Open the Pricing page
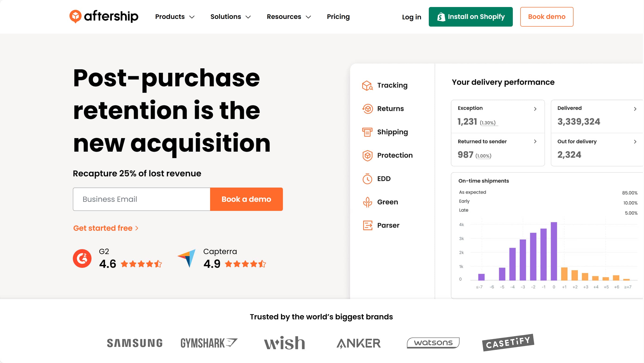644x363 pixels. point(338,17)
